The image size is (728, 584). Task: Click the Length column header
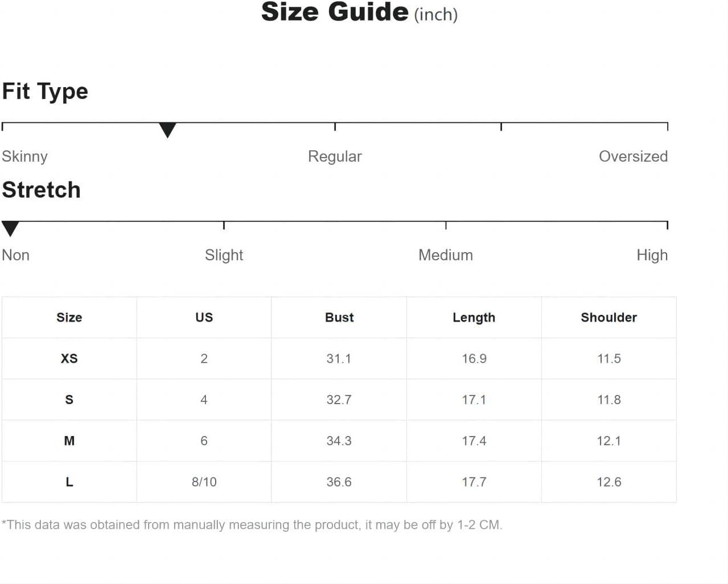(474, 318)
